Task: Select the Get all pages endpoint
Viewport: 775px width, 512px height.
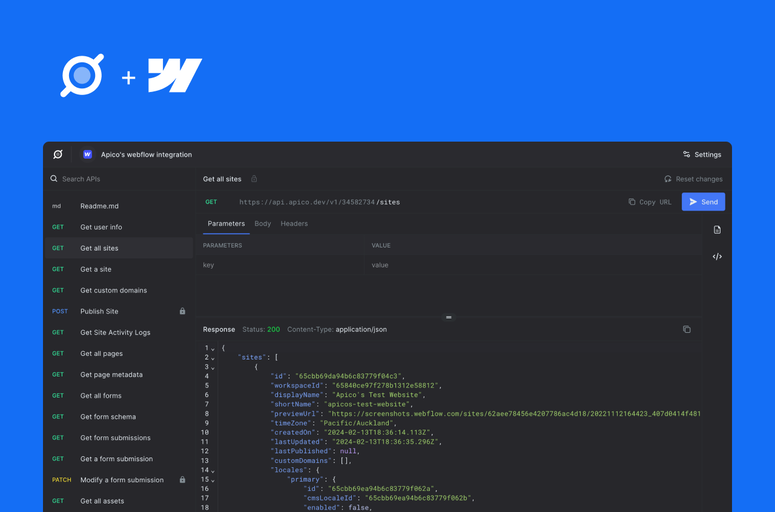Action: (x=119, y=353)
